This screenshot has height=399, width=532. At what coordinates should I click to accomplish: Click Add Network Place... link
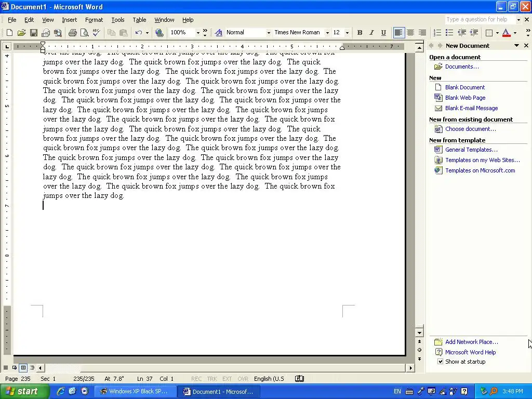(x=472, y=342)
